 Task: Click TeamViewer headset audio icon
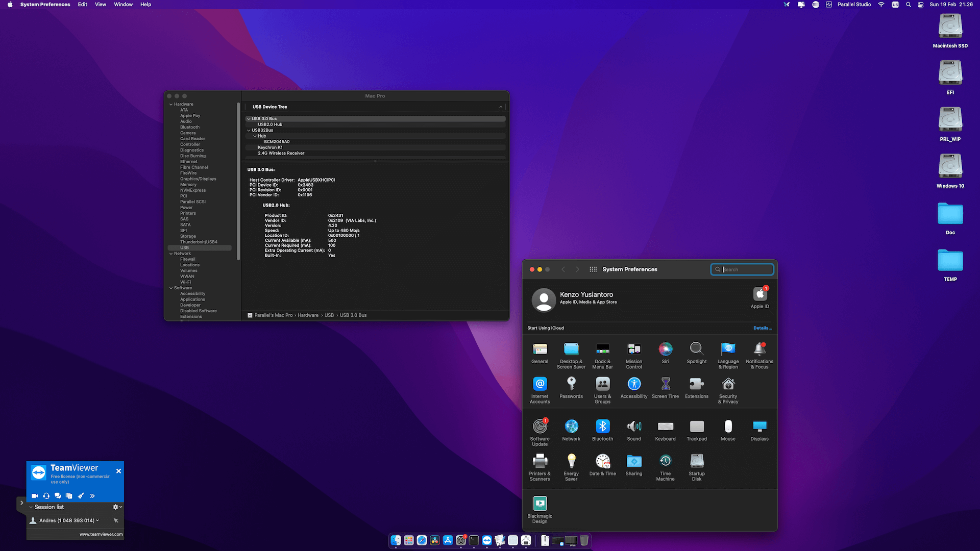(x=46, y=496)
